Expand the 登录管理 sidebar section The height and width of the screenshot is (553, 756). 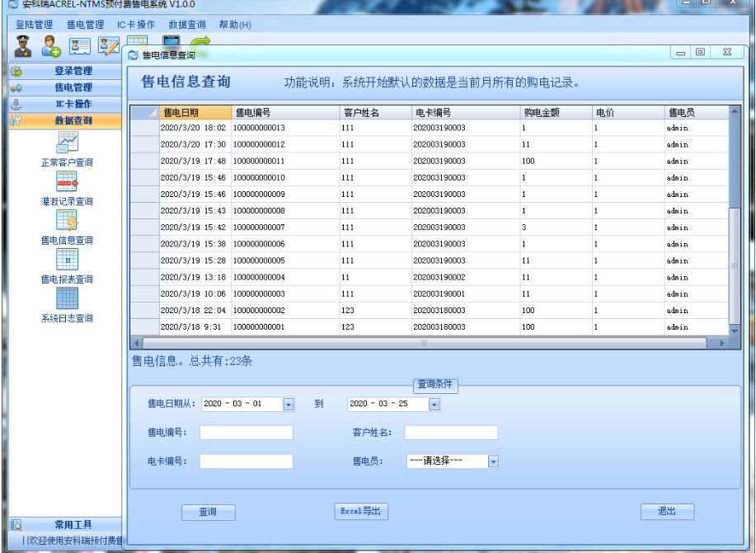point(66,71)
